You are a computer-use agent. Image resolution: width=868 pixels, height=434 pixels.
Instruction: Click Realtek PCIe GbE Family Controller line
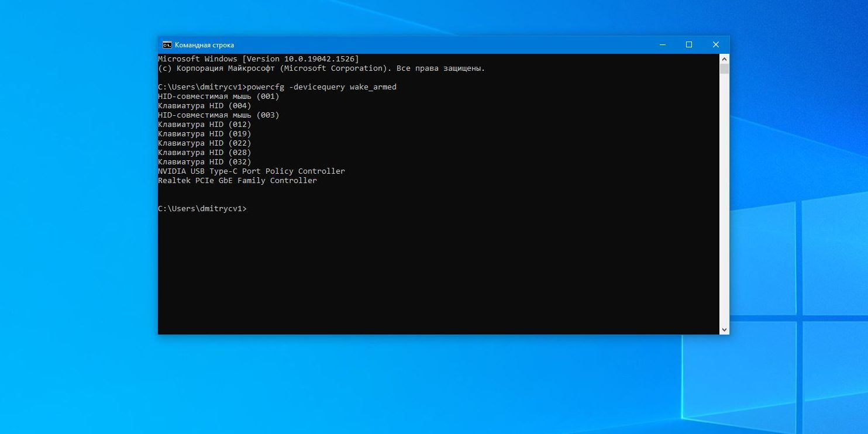pos(237,181)
